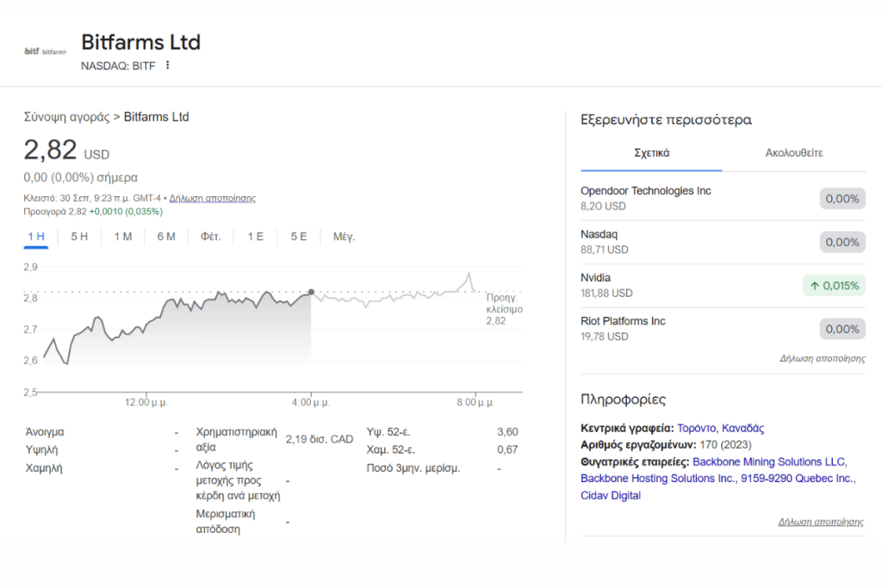Click the Εξερευνήστε περισσότερα heading

tap(666, 120)
